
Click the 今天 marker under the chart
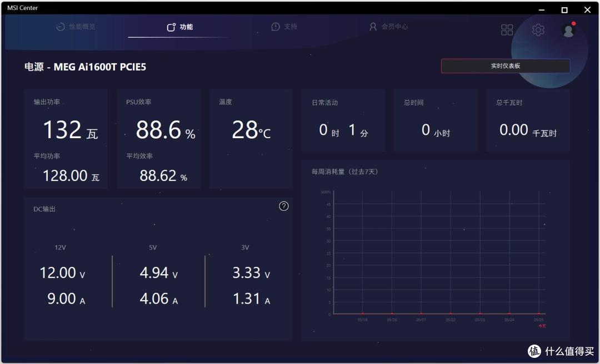pos(542,326)
